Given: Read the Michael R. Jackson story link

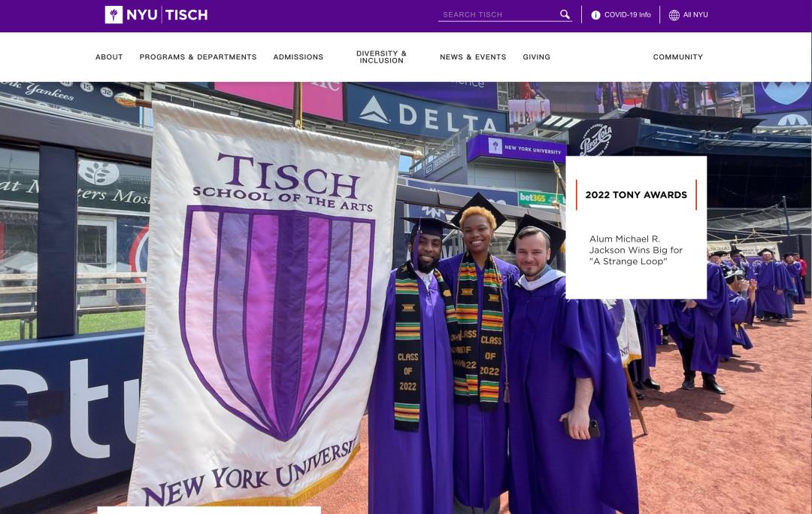Looking at the screenshot, I should [636, 251].
